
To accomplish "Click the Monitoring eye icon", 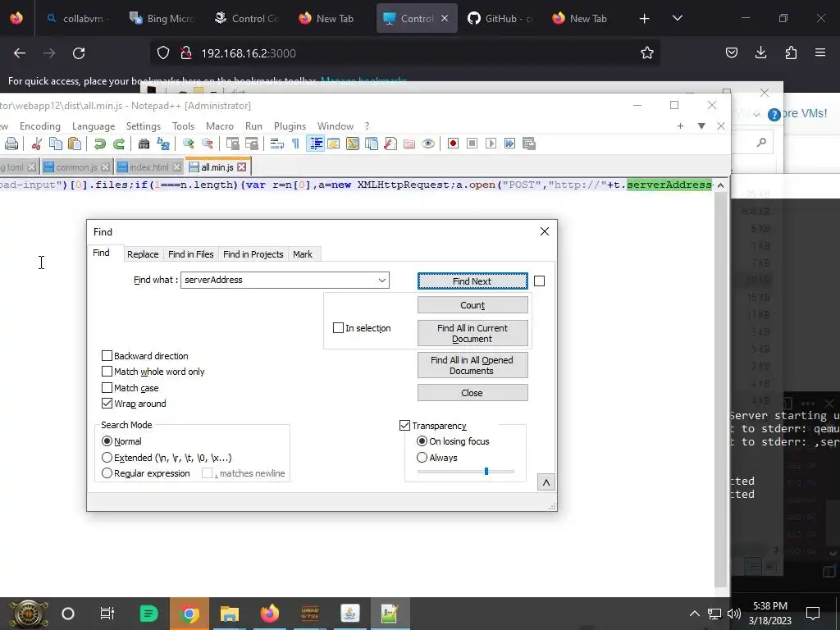I will tap(428, 144).
